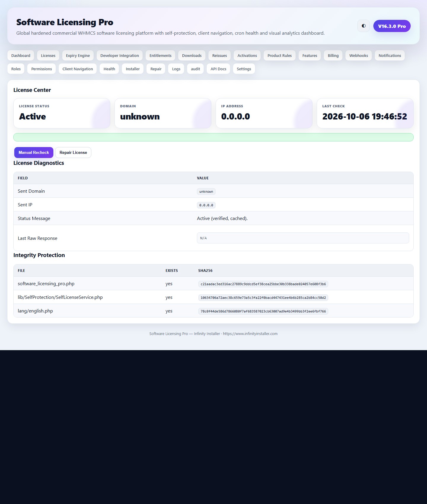Open the Billing tab

pos(333,55)
